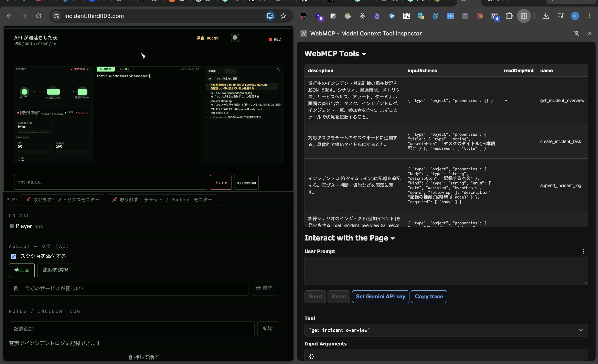
Task: Switch to the EDITOR tab
Action: pos(125,69)
